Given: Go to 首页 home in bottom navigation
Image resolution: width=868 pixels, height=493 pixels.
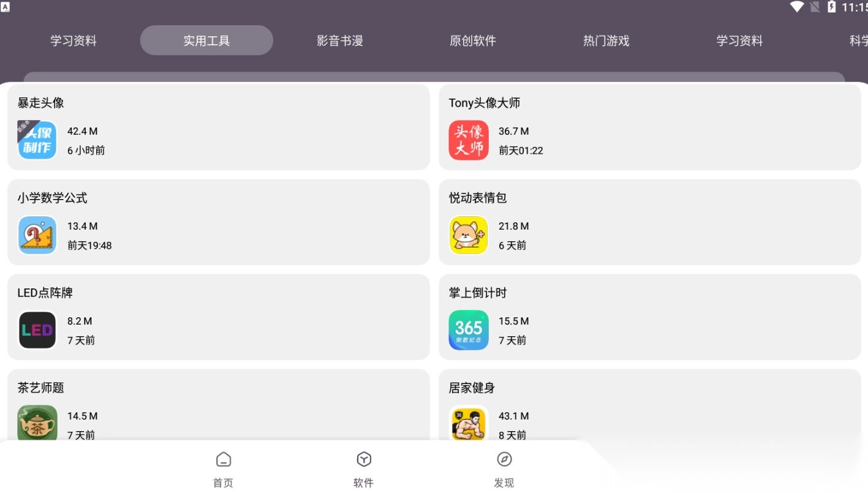Looking at the screenshot, I should 224,469.
